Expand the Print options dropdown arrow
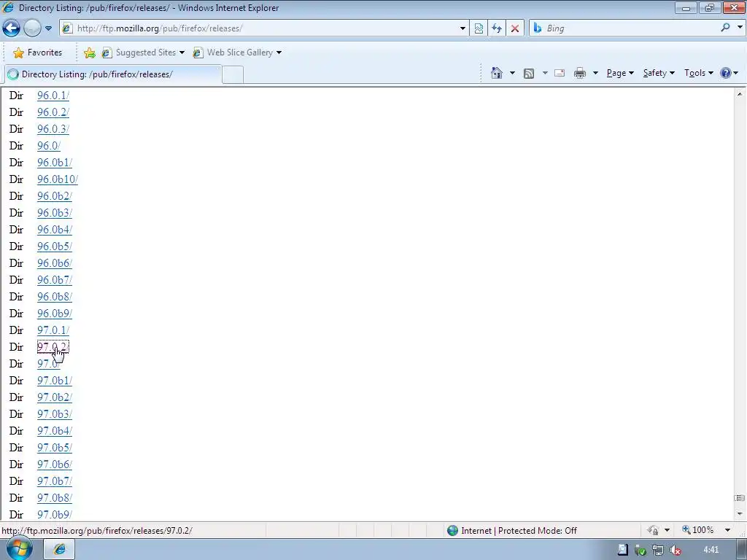Viewport: 747px width, 560px height. pyautogui.click(x=595, y=73)
